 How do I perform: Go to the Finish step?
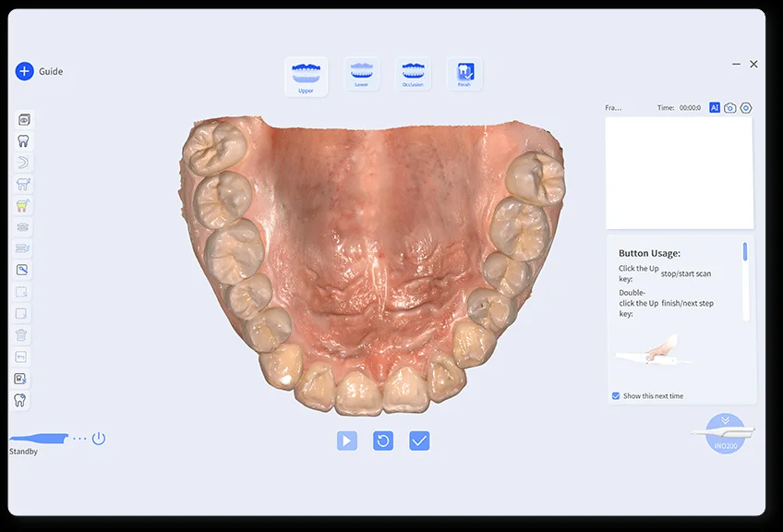click(x=464, y=74)
